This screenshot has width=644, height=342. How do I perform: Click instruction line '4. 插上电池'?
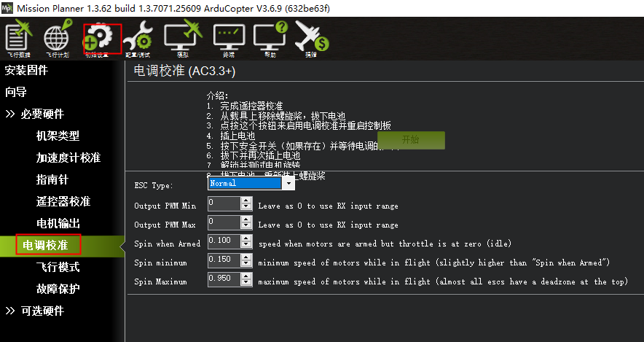pos(231,136)
